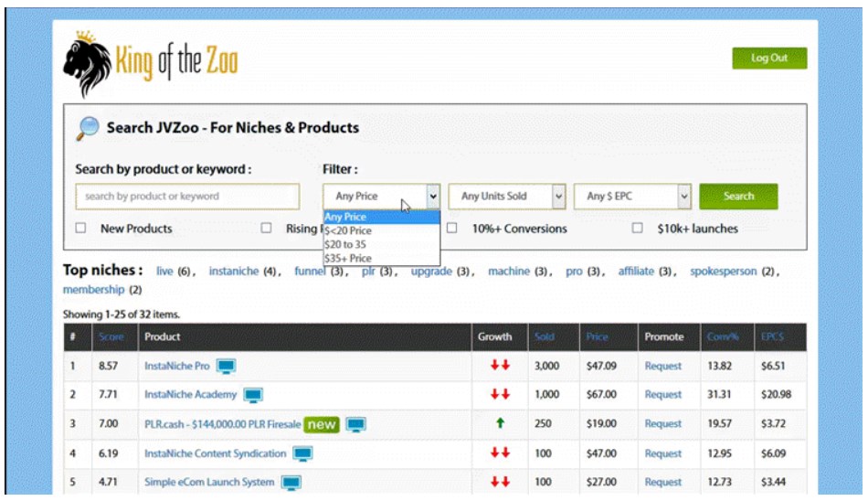Enable the $10k+ launches checkbox
This screenshot has height=501, width=868.
point(637,228)
